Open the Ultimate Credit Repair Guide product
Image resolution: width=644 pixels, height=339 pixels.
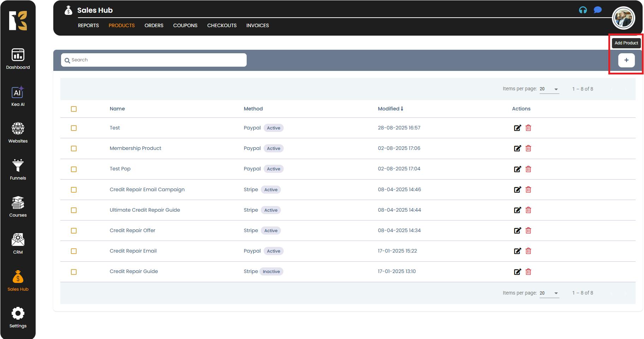pyautogui.click(x=145, y=210)
